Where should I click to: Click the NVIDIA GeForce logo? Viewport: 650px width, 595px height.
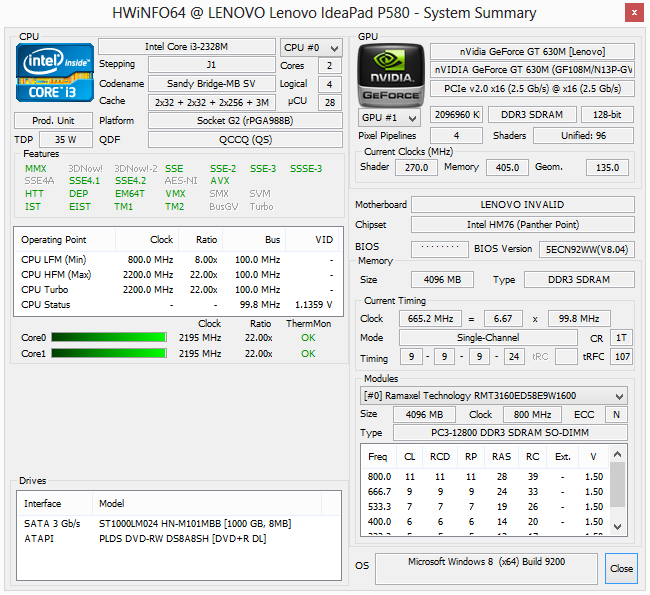(x=391, y=75)
